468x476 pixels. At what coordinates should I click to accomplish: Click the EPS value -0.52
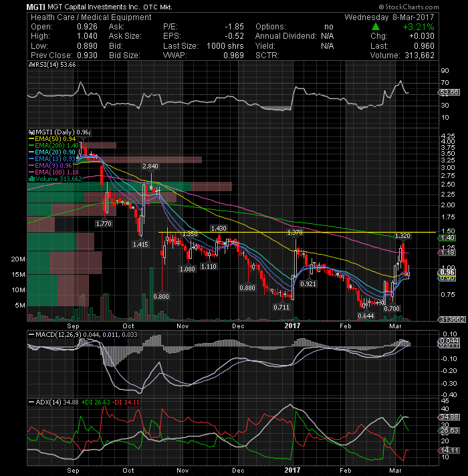[234, 36]
